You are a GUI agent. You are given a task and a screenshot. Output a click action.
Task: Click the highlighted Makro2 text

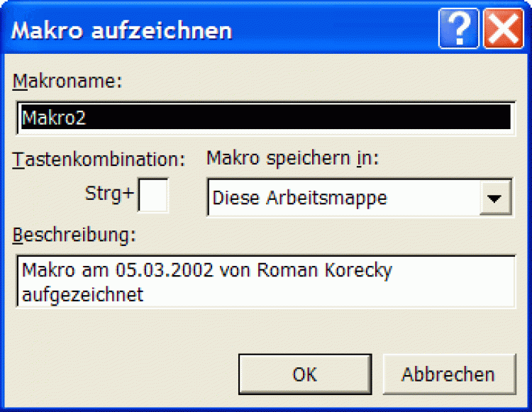pyautogui.click(x=54, y=118)
